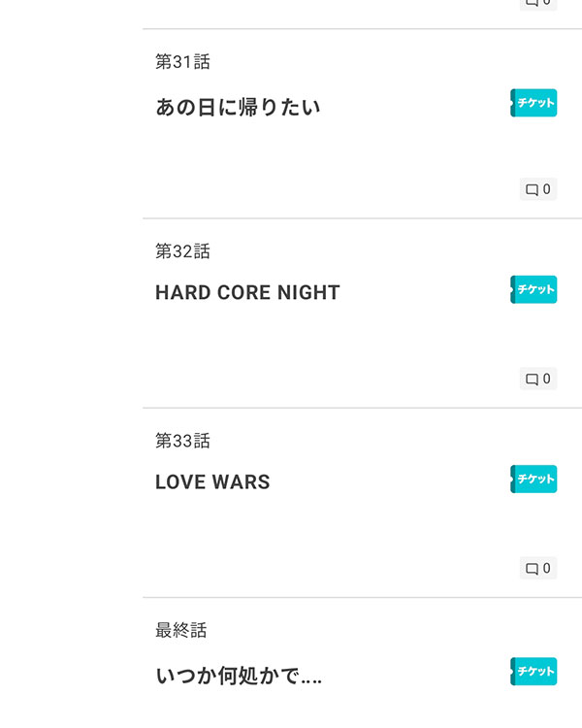The image size is (582, 728).
Task: Open the ticket badge for あの日に帰りたい
Action: (533, 103)
